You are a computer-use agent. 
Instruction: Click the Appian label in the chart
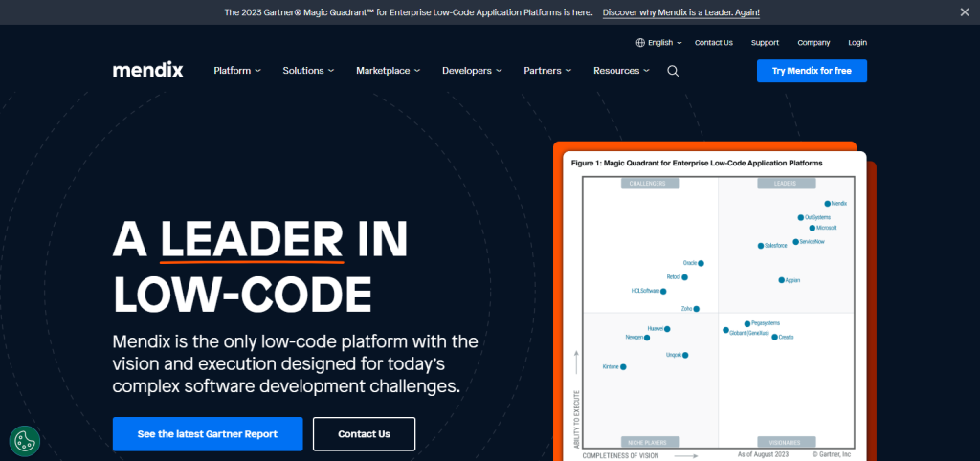pos(792,280)
